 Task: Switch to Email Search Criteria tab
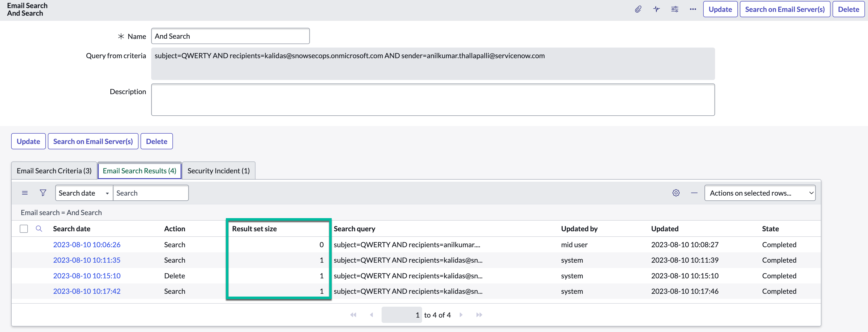[54, 171]
